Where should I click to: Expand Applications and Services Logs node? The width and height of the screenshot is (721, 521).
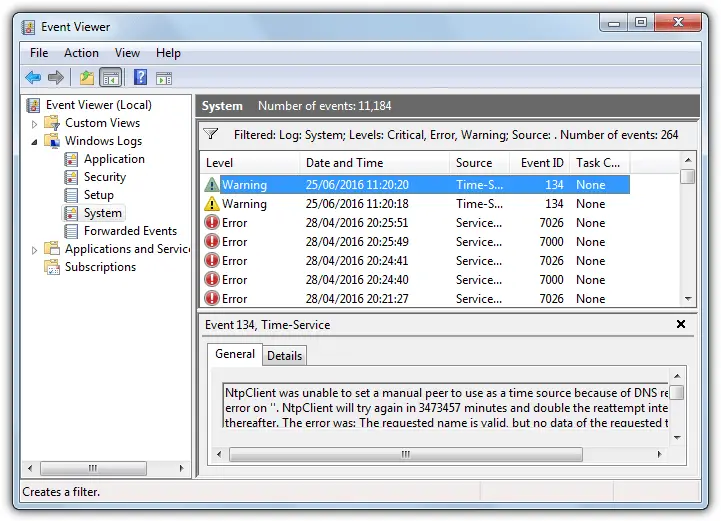tap(35, 250)
